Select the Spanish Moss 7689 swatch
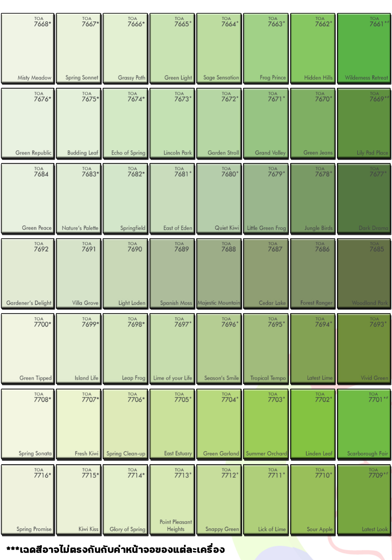This screenshot has height=560, width=392. [172, 274]
